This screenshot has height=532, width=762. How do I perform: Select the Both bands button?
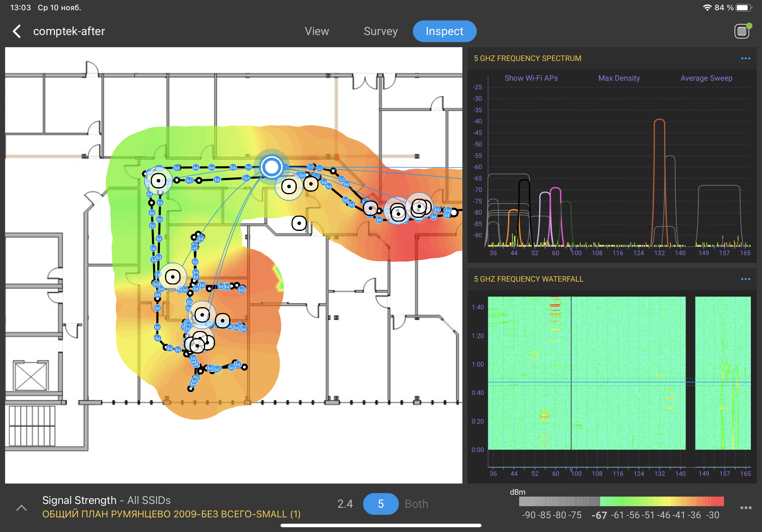[416, 504]
